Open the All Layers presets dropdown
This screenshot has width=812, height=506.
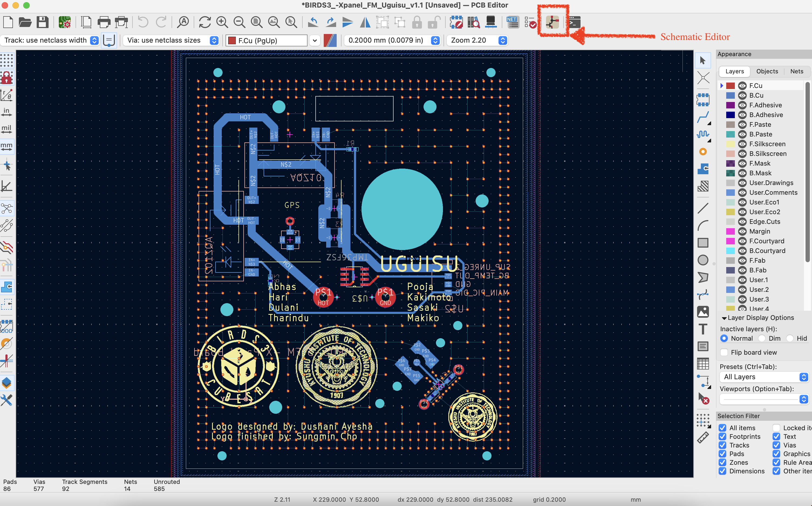764,377
